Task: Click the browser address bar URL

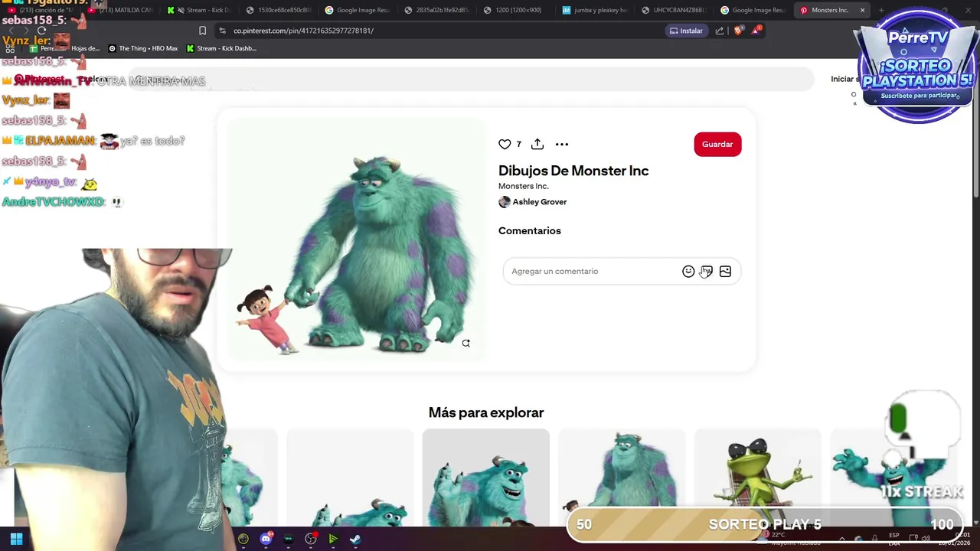Action: pyautogui.click(x=303, y=31)
